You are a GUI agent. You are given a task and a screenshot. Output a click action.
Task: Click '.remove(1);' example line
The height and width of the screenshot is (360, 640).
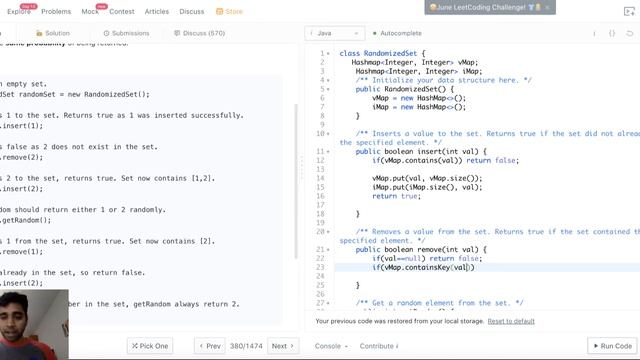[x=21, y=252]
